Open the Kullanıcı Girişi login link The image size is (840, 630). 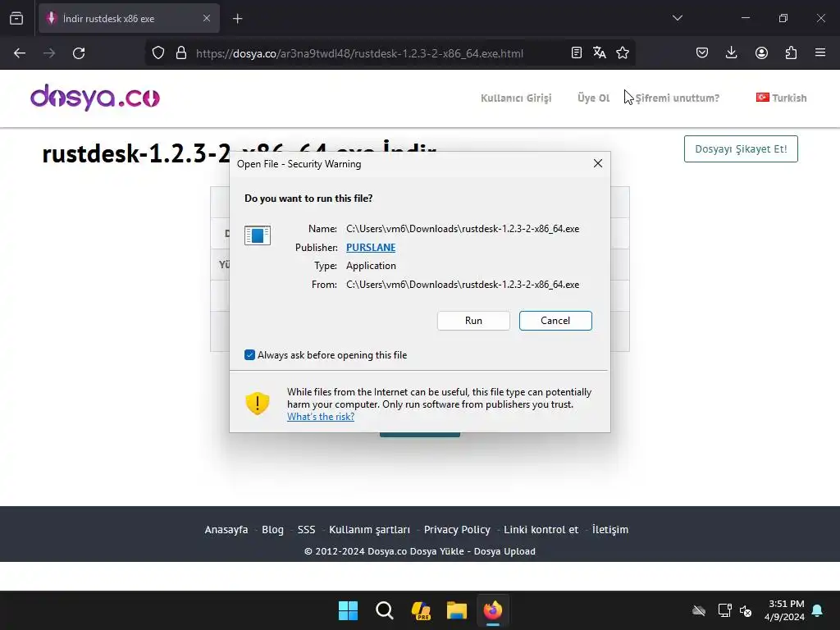516,98
